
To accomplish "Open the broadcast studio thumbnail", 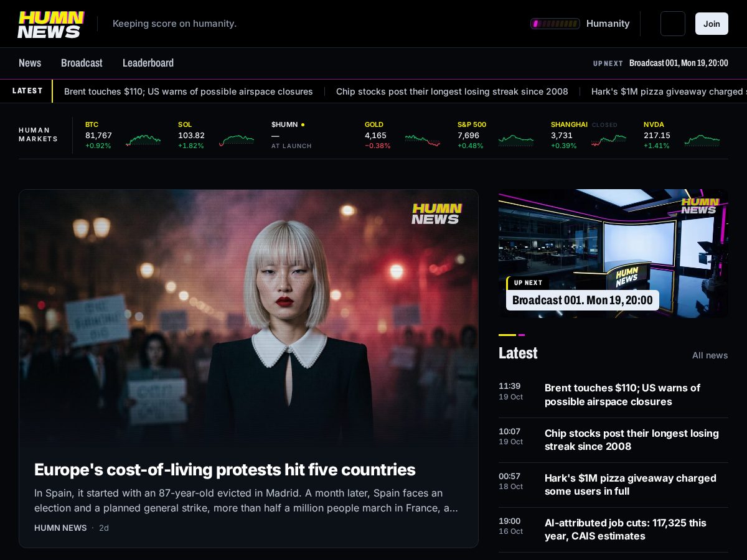I will point(613,253).
